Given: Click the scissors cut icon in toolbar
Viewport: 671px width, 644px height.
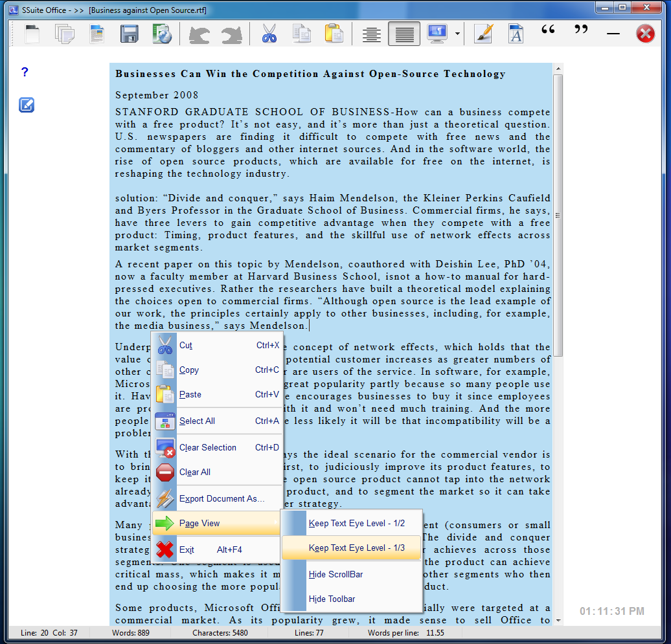Looking at the screenshot, I should (x=269, y=34).
